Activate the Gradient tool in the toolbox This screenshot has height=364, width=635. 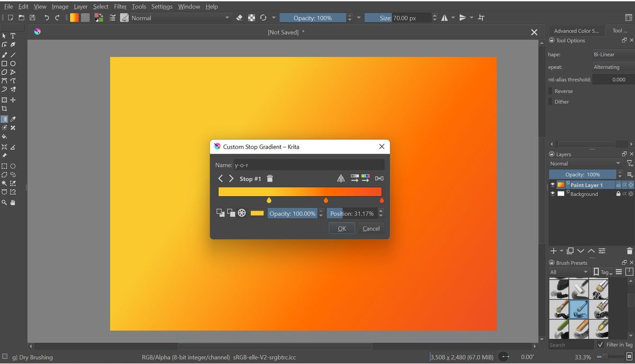4,119
